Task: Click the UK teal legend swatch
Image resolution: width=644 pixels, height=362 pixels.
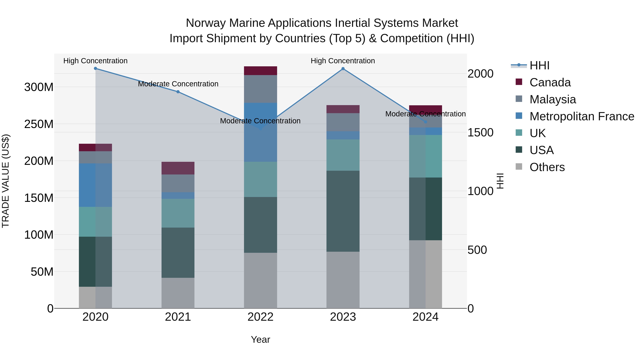Action: coord(519,133)
